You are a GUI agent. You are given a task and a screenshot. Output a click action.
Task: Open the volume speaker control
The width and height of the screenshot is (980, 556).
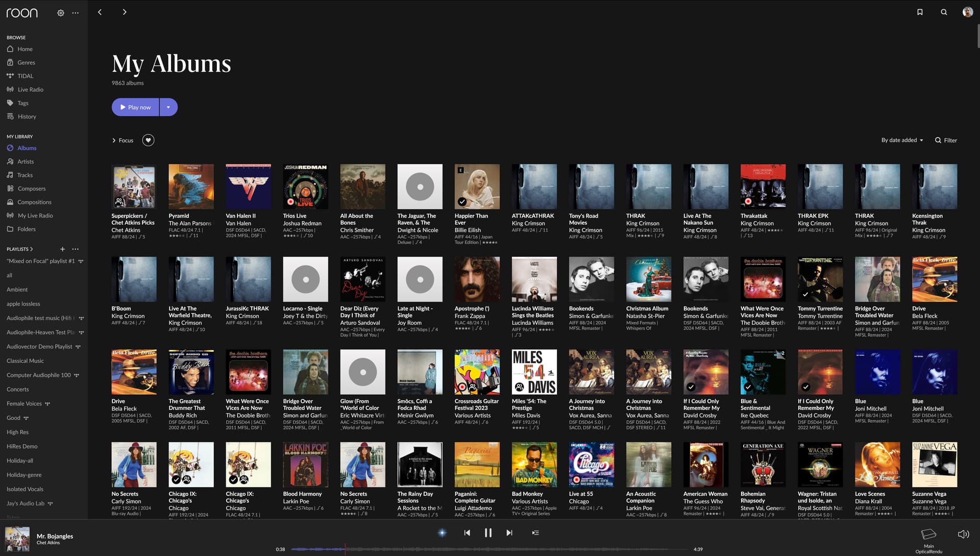(963, 534)
